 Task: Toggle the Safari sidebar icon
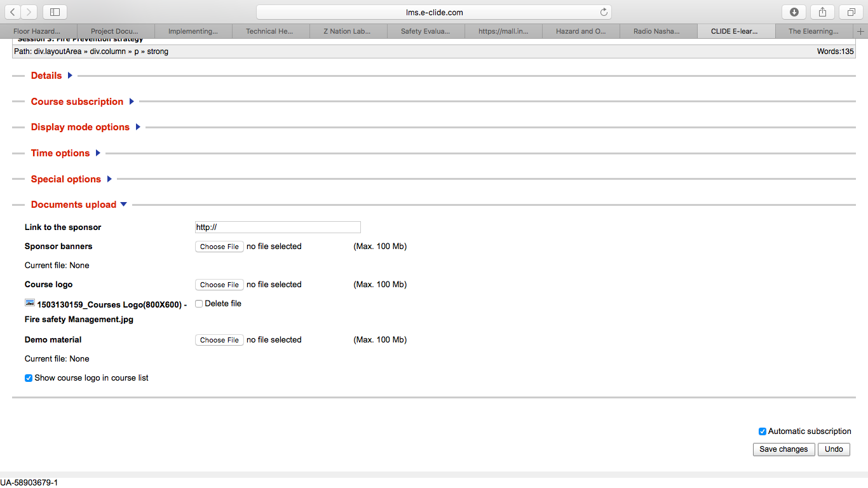coord(55,12)
